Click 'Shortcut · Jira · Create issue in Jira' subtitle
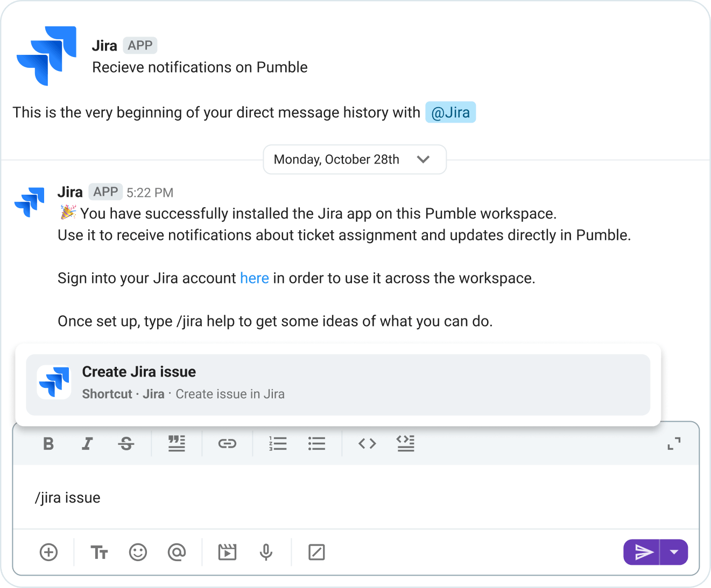711x588 pixels. point(183,394)
